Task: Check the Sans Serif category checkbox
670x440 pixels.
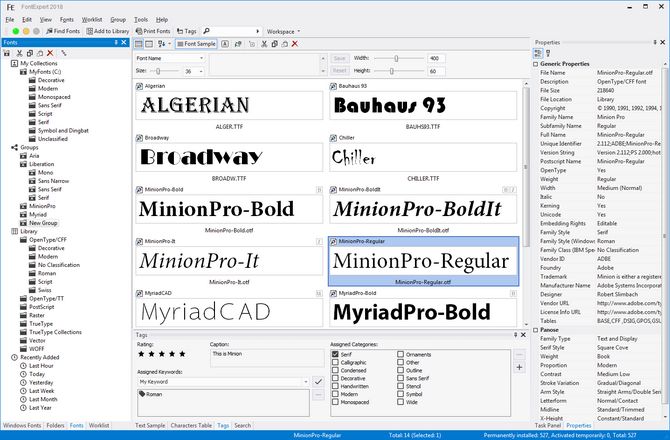Action: click(400, 378)
